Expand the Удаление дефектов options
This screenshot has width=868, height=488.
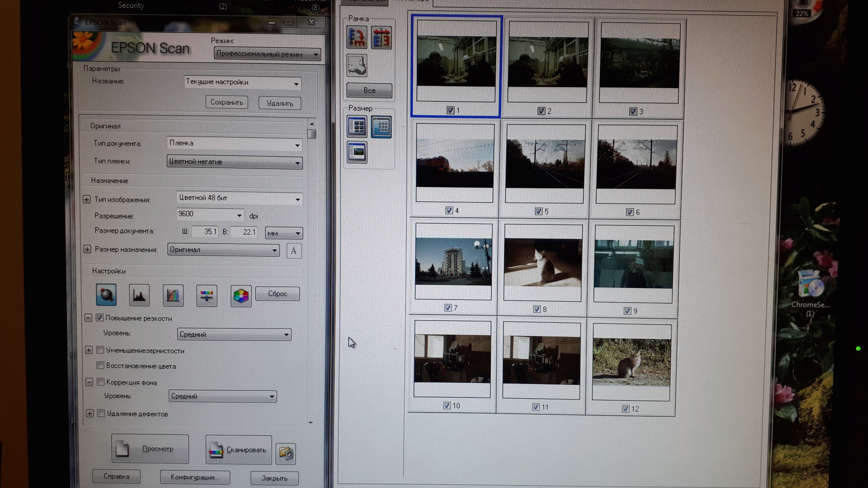coord(89,413)
